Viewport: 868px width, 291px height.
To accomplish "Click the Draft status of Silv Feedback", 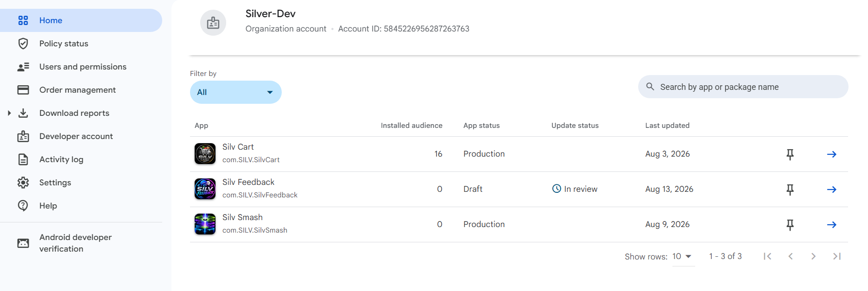I will tap(473, 189).
